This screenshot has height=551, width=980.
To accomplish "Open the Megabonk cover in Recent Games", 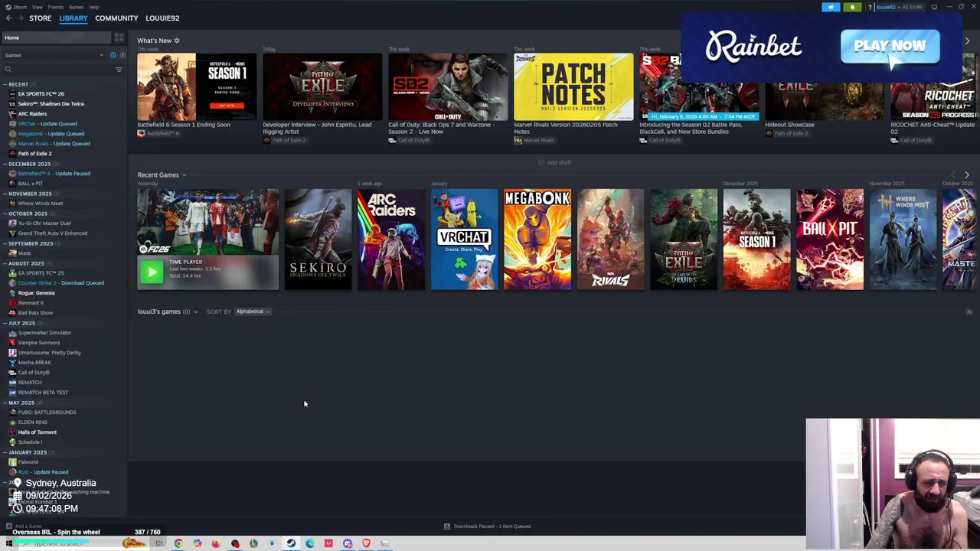I will pyautogui.click(x=537, y=240).
